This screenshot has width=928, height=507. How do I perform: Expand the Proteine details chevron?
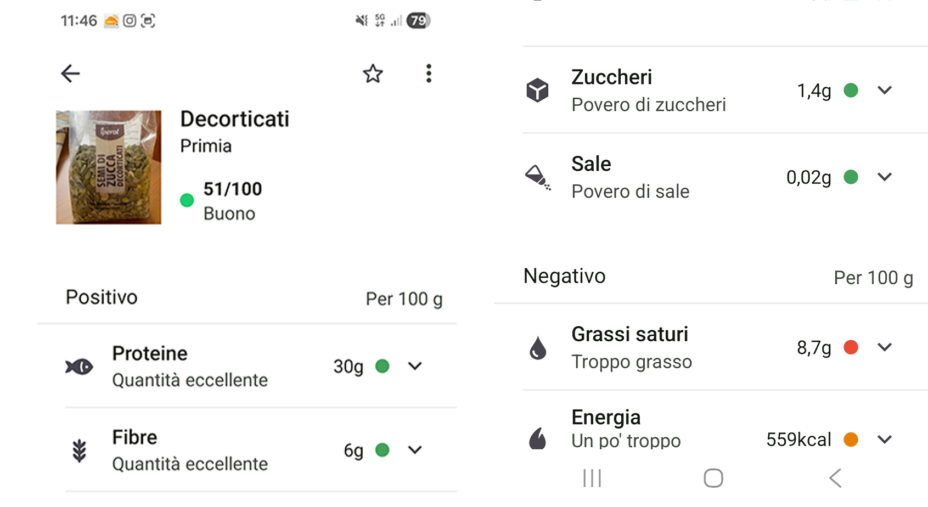(415, 367)
